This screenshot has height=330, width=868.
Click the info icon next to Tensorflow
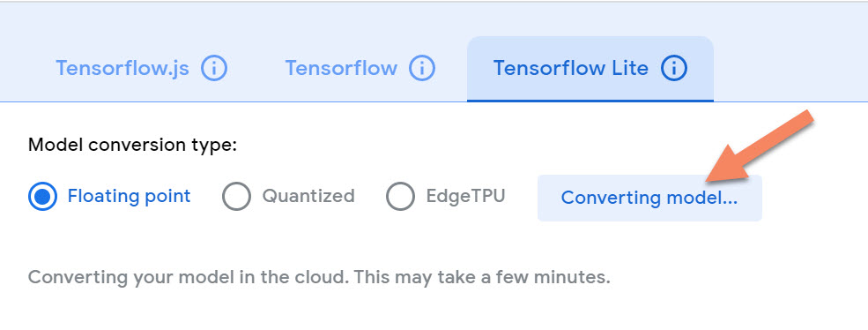(422, 69)
